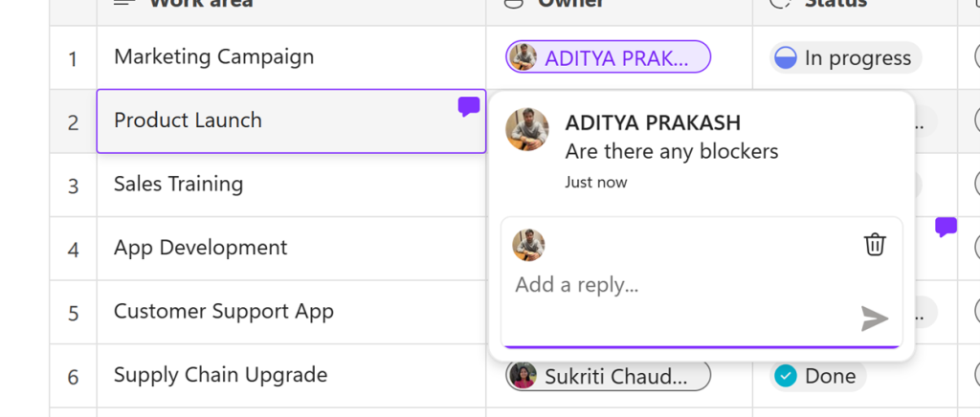Click the Just now timestamp
The width and height of the screenshot is (980, 417).
point(595,182)
